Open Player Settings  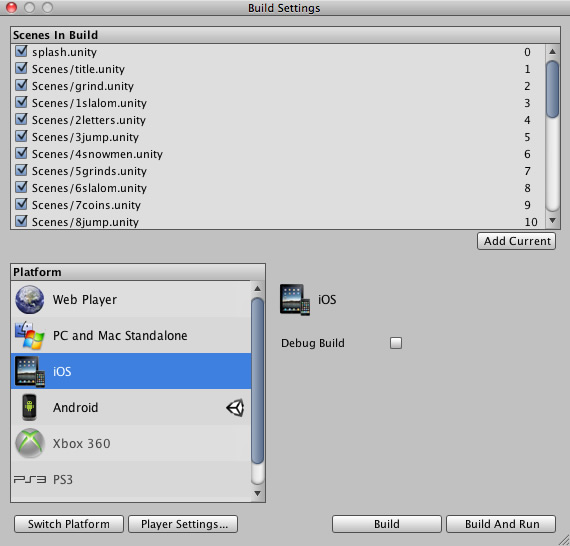click(x=183, y=524)
